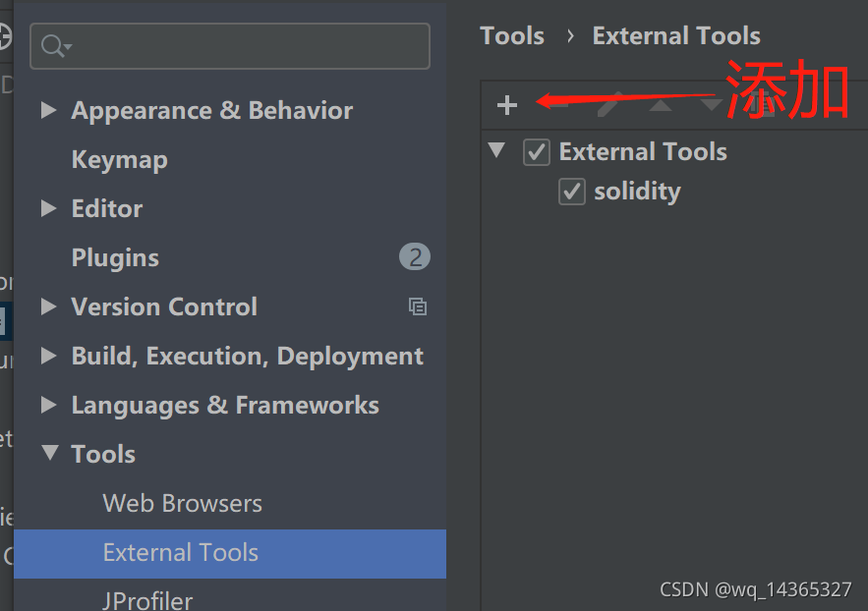Expand Appearance & Behavior section
Viewport: 868px width, 611px height.
48,111
